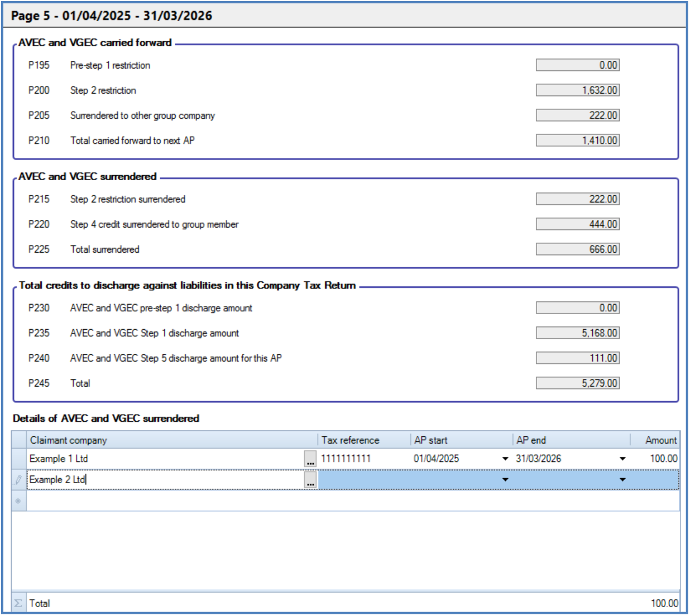Select the P235 Step 1 discharge amount field
The height and width of the screenshot is (616, 690).
coord(578,333)
